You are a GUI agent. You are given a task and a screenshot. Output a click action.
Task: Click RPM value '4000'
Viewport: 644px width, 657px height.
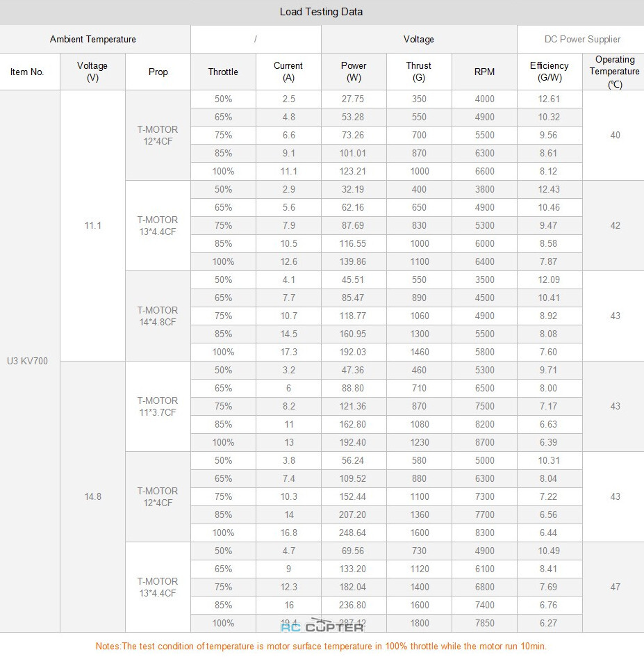pyautogui.click(x=484, y=99)
